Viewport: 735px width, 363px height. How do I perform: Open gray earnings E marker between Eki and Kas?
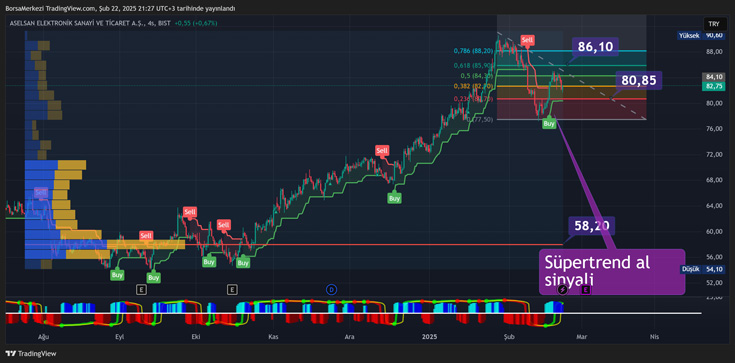pos(232,289)
